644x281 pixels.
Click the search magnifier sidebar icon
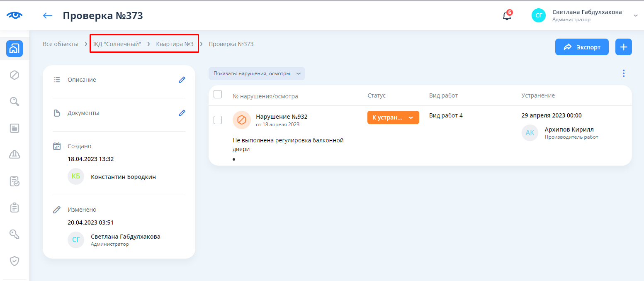coord(15,102)
